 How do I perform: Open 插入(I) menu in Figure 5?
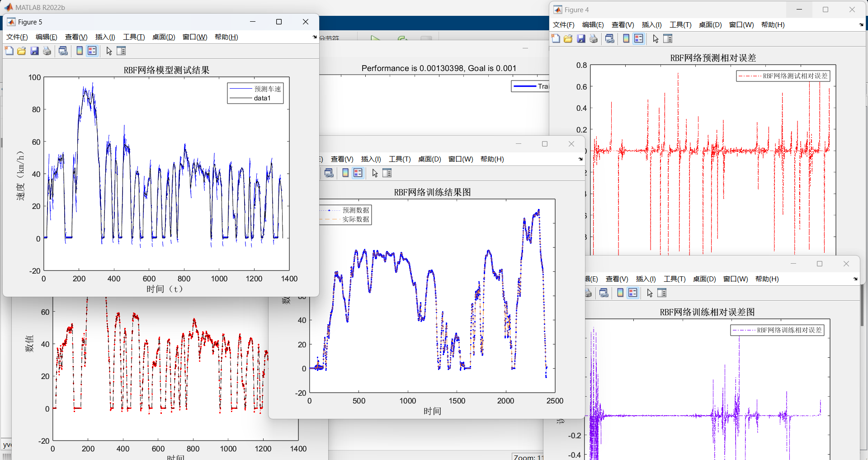click(x=105, y=37)
